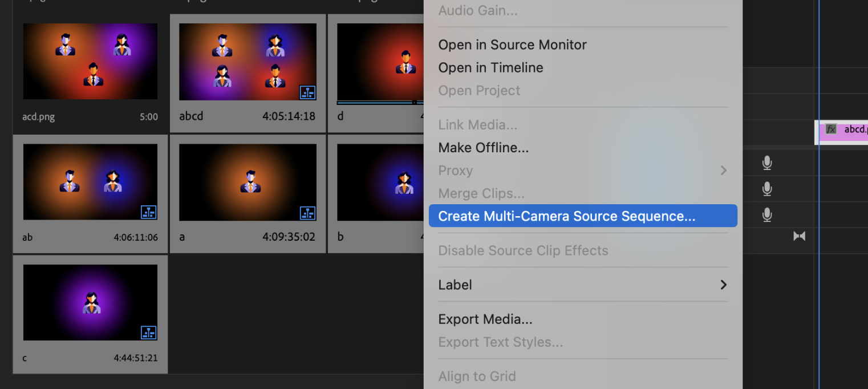Click the blue usage badge on clip 'abcd' thumbnail

coord(307,92)
